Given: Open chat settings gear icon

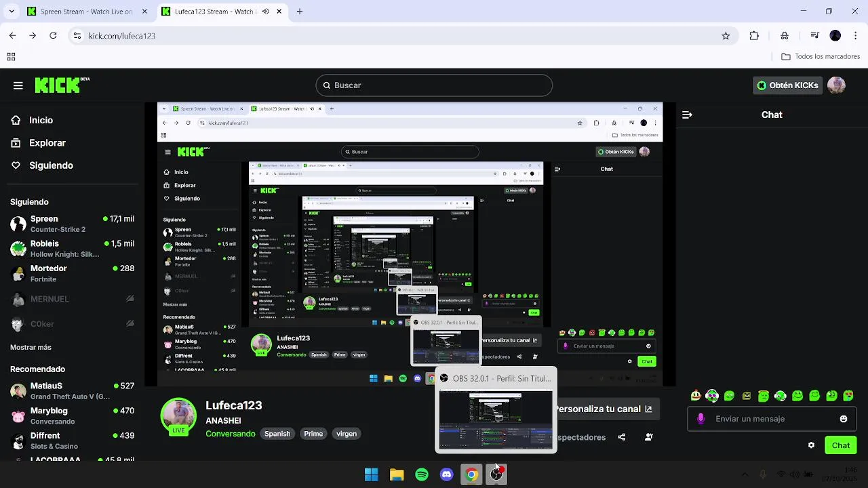Looking at the screenshot, I should coord(811,445).
